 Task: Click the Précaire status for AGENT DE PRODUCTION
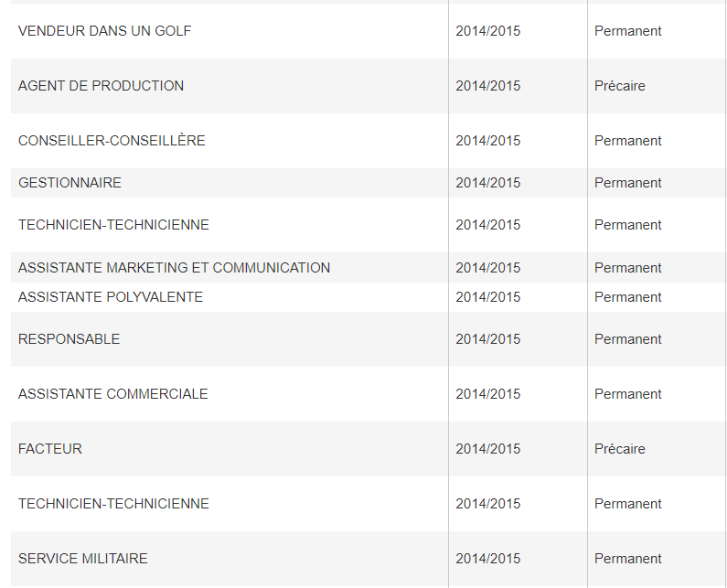(x=619, y=86)
